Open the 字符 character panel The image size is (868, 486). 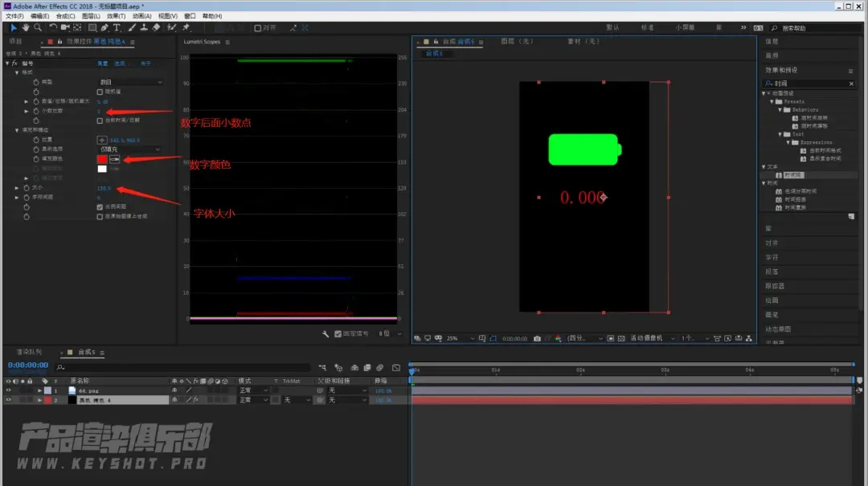click(x=772, y=257)
